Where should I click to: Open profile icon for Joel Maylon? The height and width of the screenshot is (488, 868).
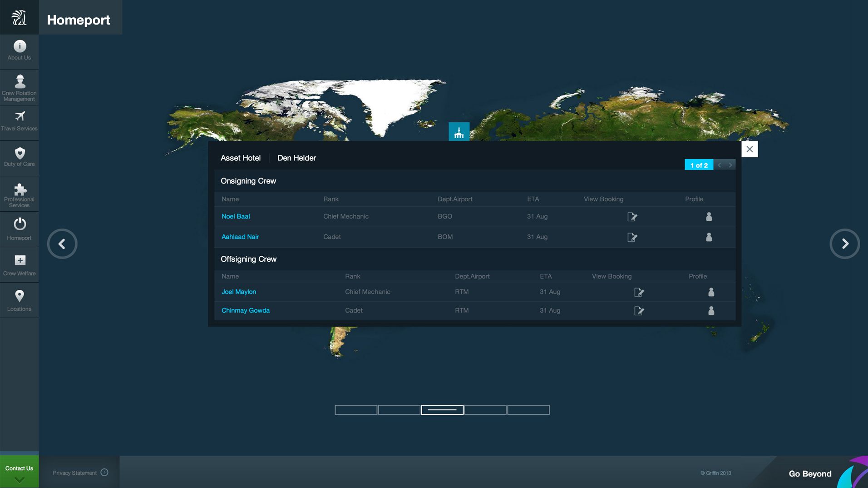pos(711,292)
